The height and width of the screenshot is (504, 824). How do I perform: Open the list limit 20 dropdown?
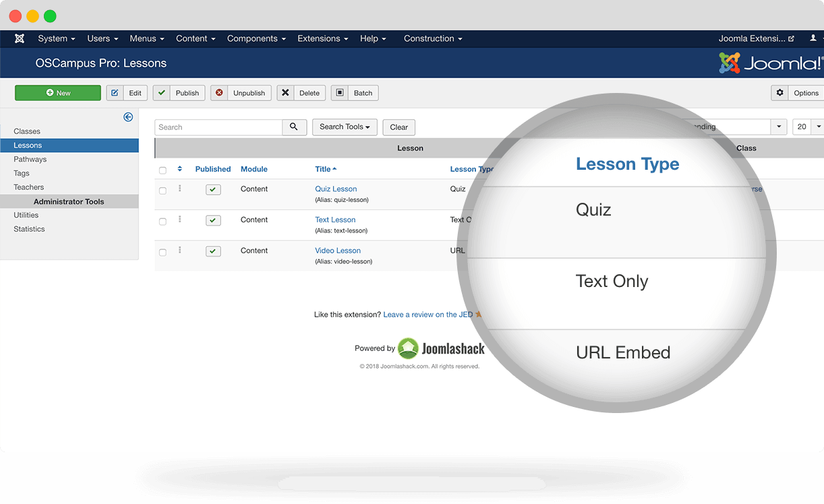(x=808, y=127)
